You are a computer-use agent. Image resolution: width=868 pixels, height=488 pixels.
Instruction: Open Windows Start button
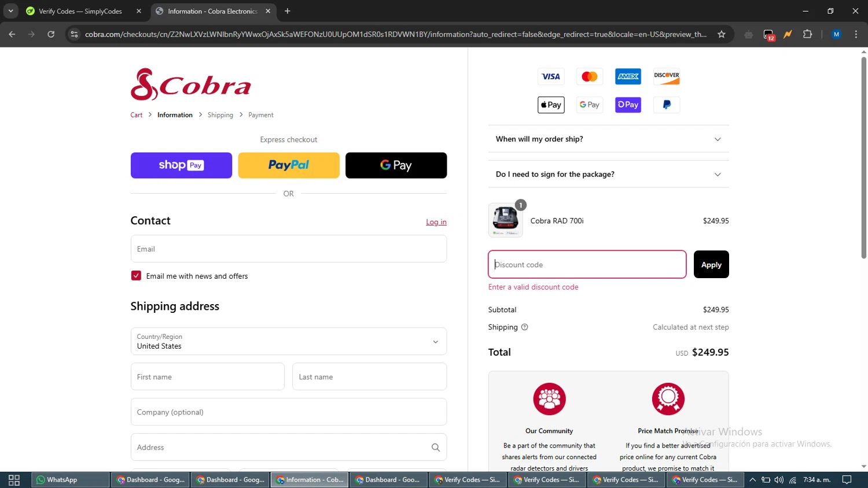14,480
